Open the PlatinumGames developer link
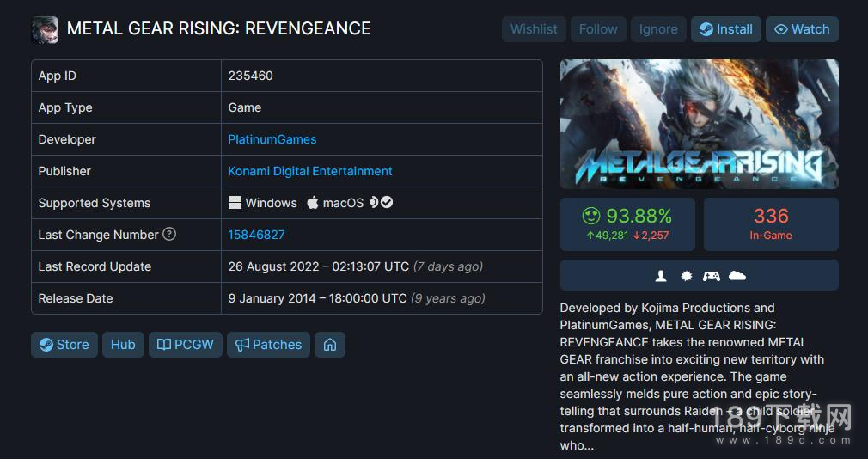This screenshot has width=868, height=459. 272,139
